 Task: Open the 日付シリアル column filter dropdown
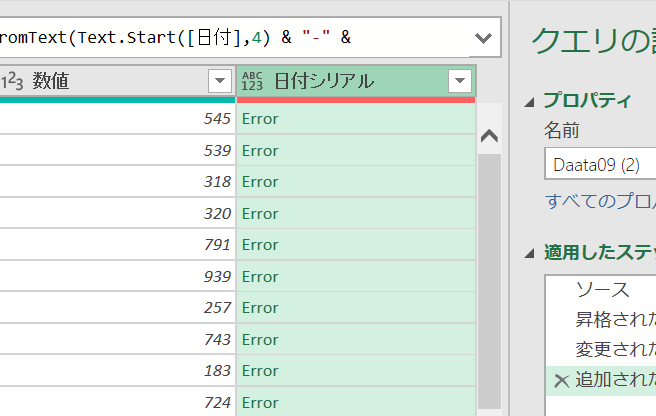pos(460,82)
